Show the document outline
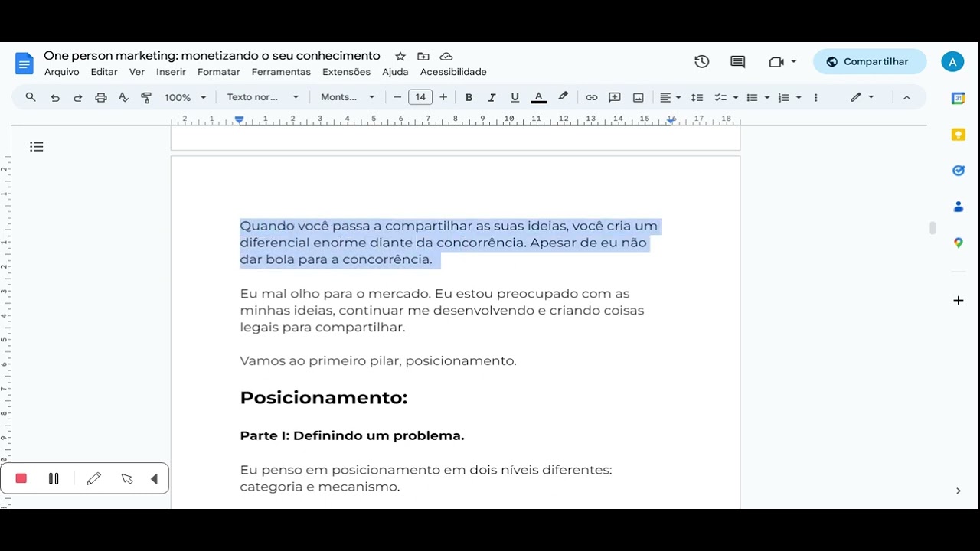This screenshot has width=980, height=551. 37,146
